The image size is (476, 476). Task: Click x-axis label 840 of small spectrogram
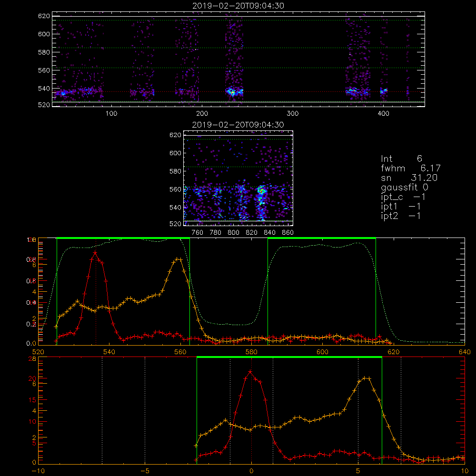click(x=269, y=233)
